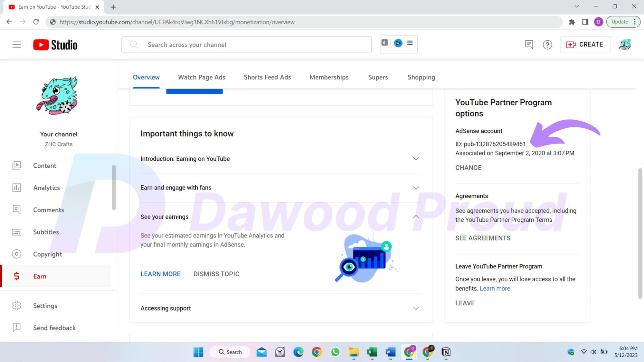The image size is (644, 362).
Task: Collapse See your earnings section
Action: [x=416, y=217]
